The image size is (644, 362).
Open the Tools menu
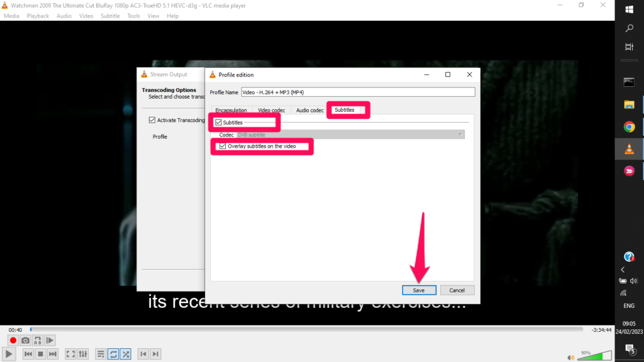coord(133,16)
